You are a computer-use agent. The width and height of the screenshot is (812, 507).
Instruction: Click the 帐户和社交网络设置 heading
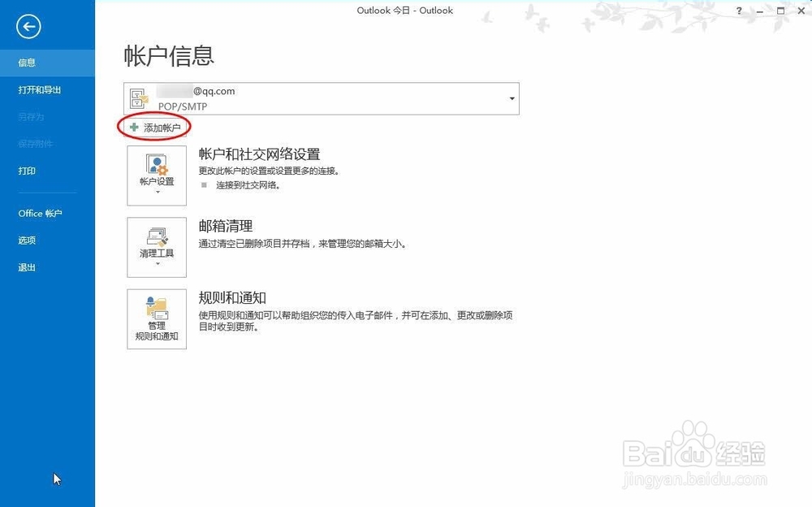260,154
